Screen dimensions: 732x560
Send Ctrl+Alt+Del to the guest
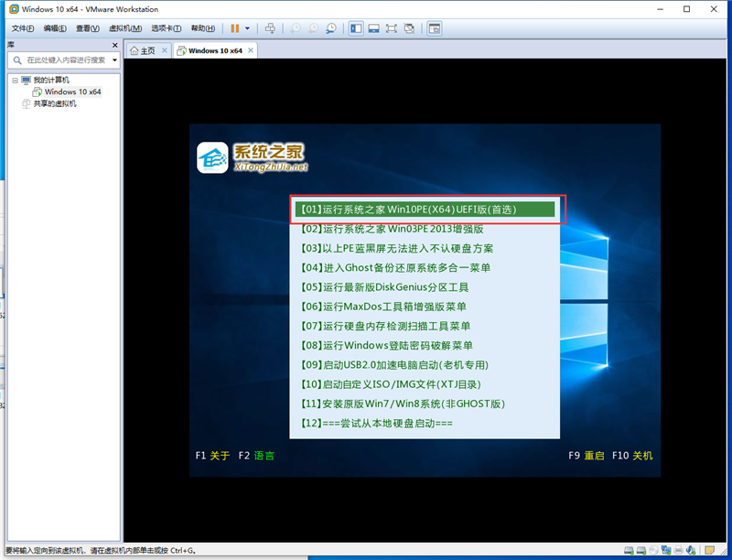[271, 28]
